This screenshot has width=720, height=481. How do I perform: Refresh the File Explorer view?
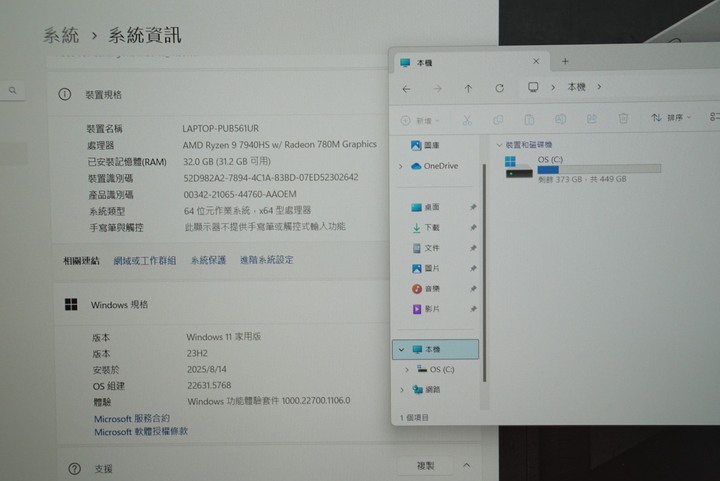(x=500, y=88)
